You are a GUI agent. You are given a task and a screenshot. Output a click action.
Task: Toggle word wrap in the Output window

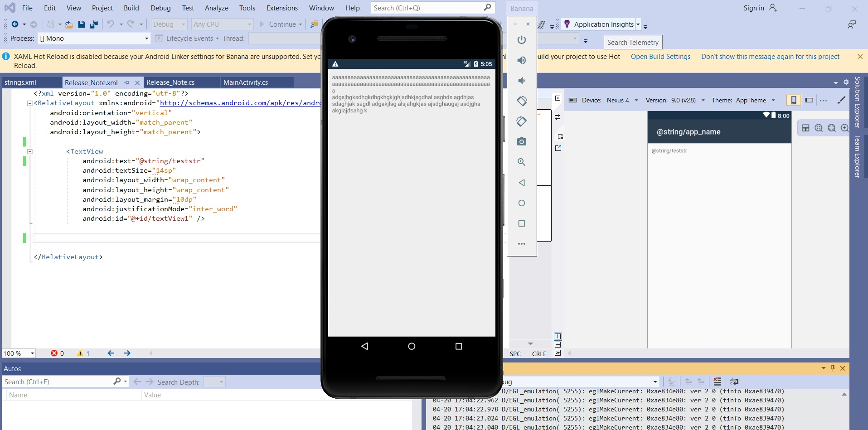[x=734, y=382]
